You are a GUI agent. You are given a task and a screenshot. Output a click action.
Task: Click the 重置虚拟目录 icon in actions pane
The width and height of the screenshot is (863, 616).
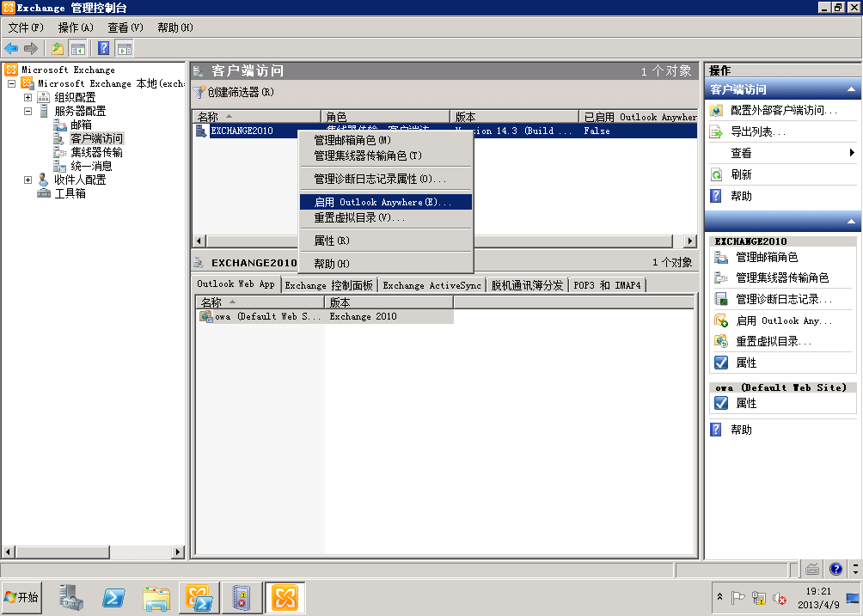coord(721,342)
